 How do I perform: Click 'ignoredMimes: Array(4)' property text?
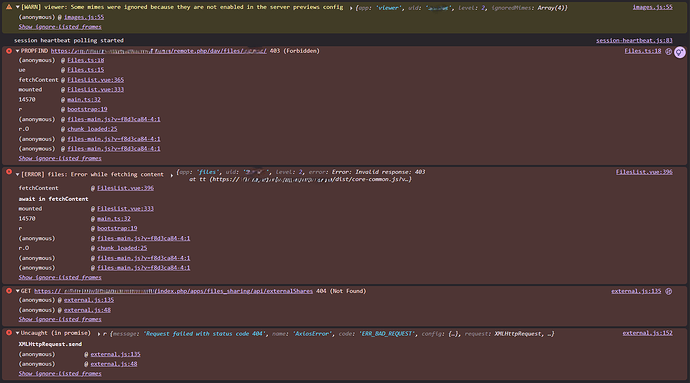[x=529, y=8]
